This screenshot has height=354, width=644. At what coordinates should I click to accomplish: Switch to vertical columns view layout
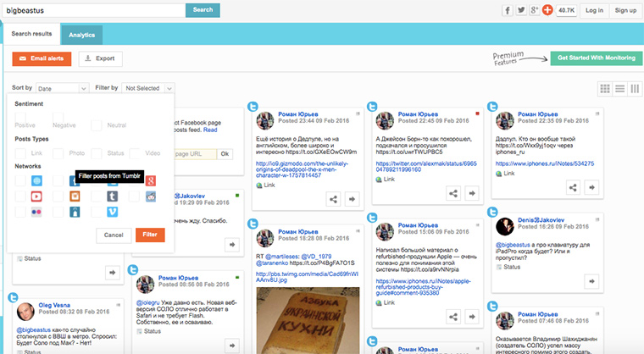pyautogui.click(x=634, y=88)
